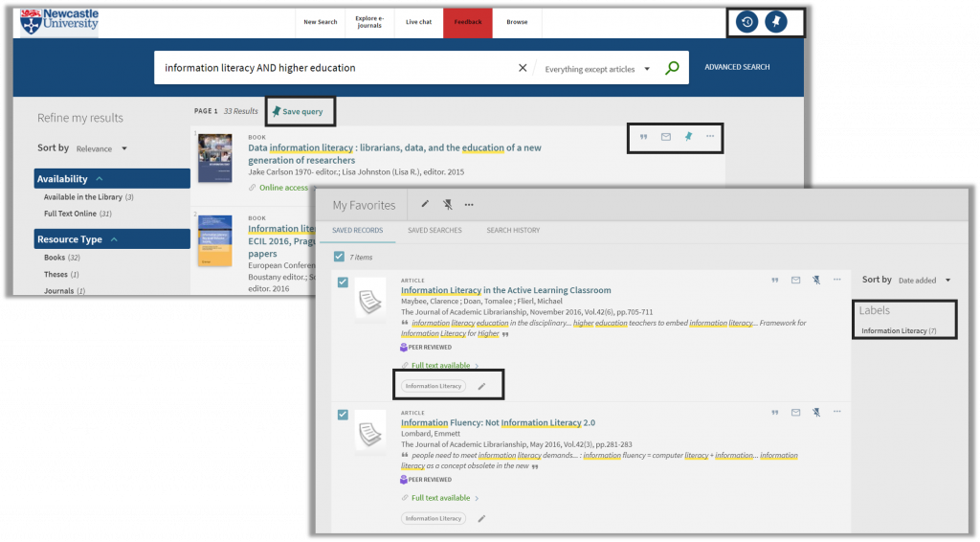Open the Everything except articles scope dropdown
Image resolution: width=980 pixels, height=542 pixels.
[x=596, y=69]
